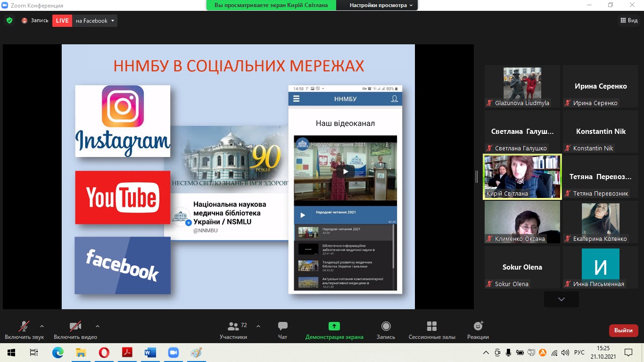This screenshot has height=362, width=644.
Task: Open Microsoft Word from taskbar
Action: point(150,353)
